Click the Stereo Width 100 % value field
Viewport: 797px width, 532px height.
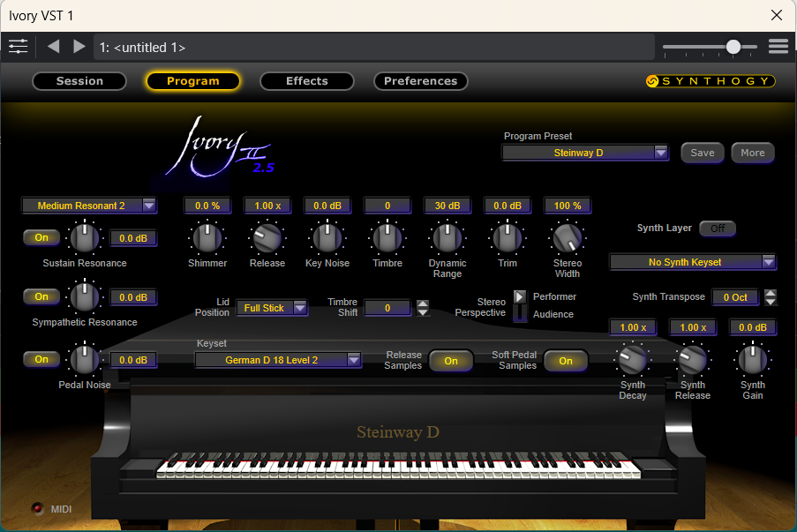[568, 206]
